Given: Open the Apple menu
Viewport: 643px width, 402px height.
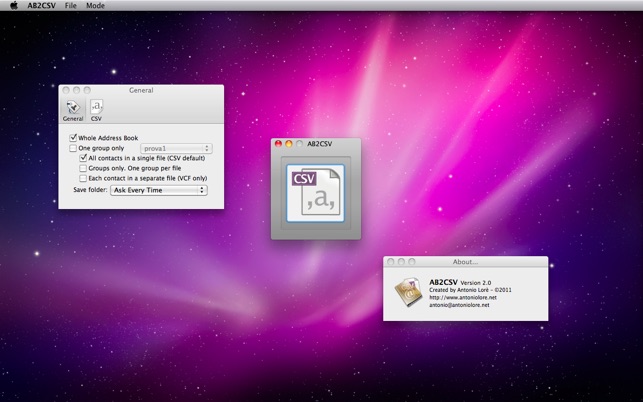Looking at the screenshot, I should pyautogui.click(x=13, y=5).
